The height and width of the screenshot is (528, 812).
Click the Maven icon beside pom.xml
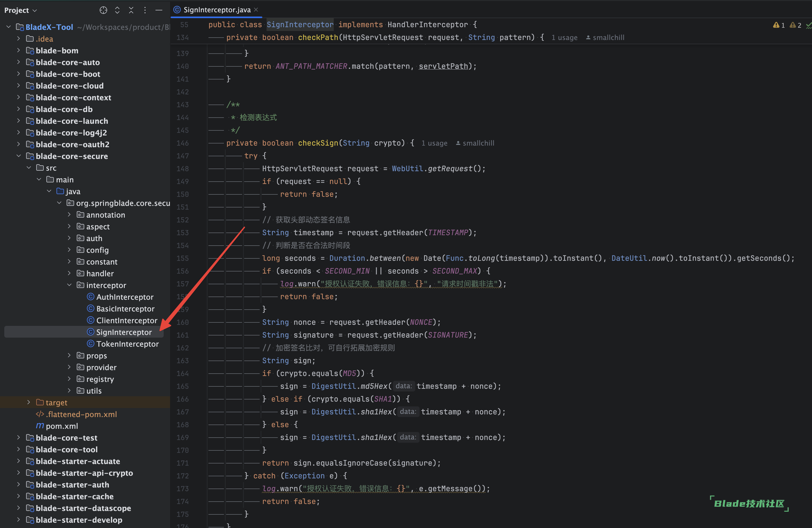(x=40, y=426)
